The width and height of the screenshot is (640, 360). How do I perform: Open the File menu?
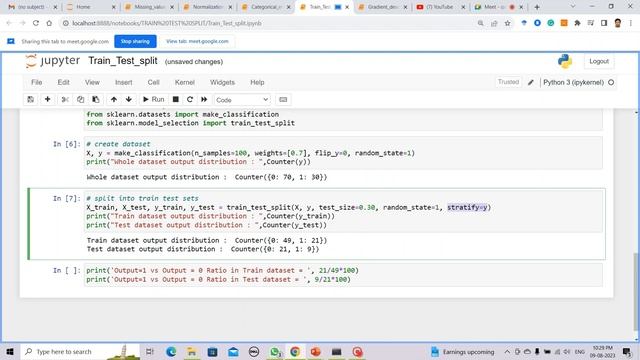37,82
